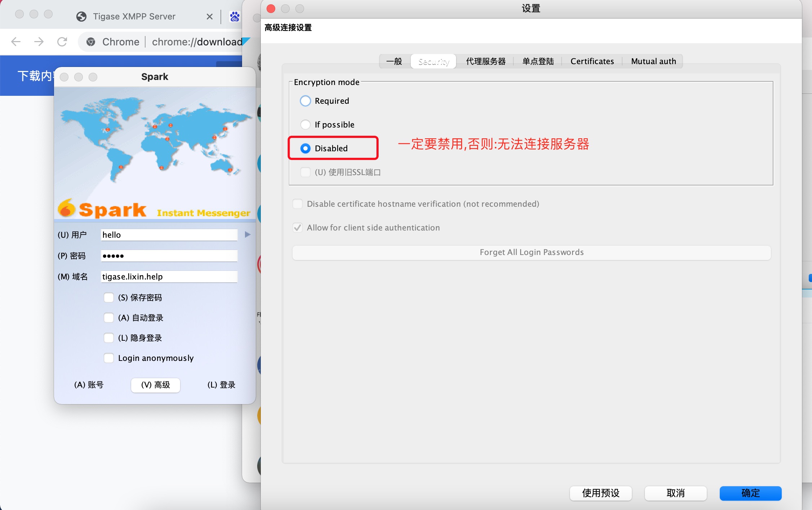Click the Chrome back arrow icon
Image resolution: width=812 pixels, height=510 pixels.
[x=16, y=42]
